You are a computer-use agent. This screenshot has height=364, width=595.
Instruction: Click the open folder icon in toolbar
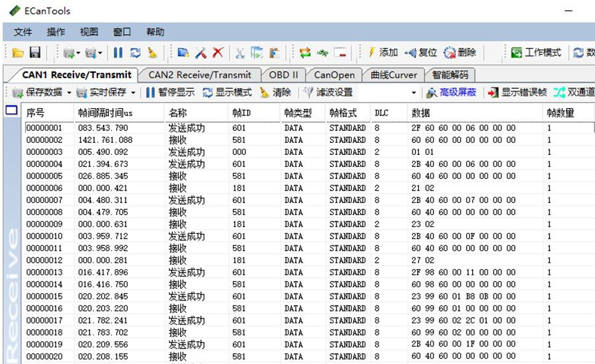18,53
